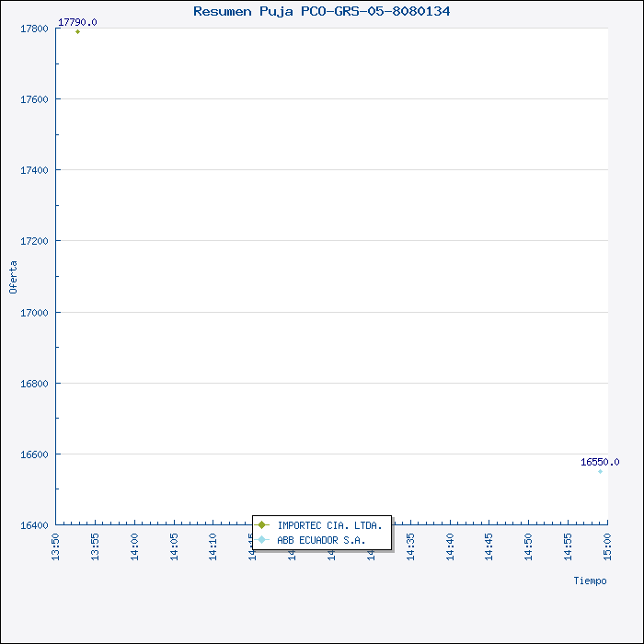Click the 14:10 time axis label
The width and height of the screenshot is (644, 644).
tap(213, 545)
